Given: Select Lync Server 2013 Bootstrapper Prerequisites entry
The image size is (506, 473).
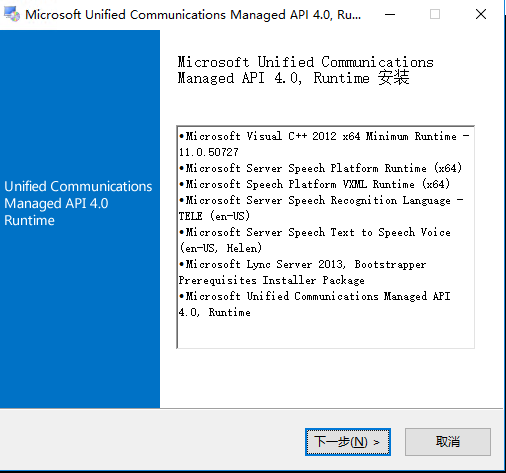Looking at the screenshot, I should pyautogui.click(x=302, y=272).
